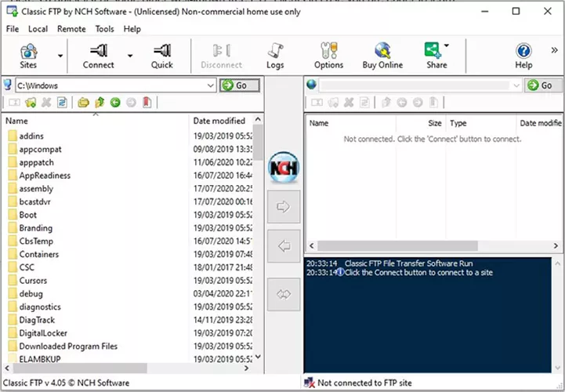Image resolution: width=565 pixels, height=392 pixels.
Task: Click remote list horizontal scroll right arrow
Action: 556,246
